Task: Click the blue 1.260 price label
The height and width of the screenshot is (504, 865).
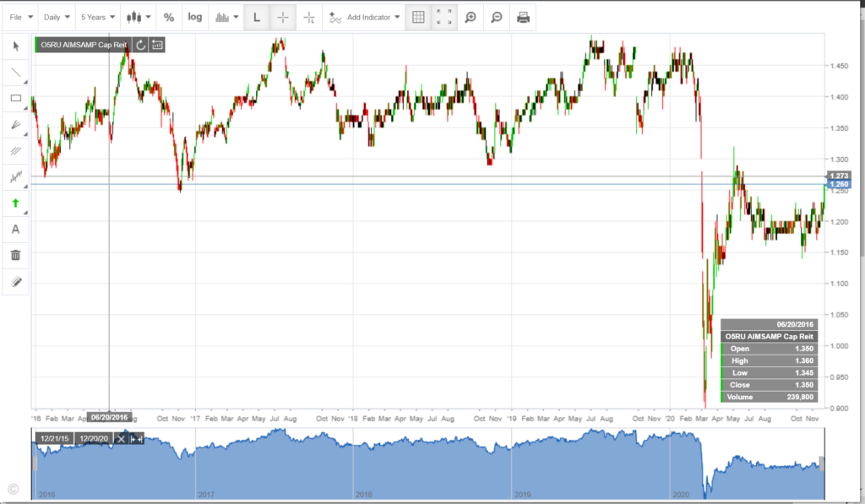Action: pos(839,184)
